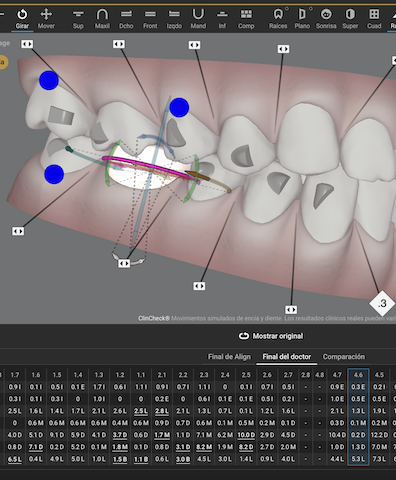
Task: Select tooth 4.6 column header
Action: [358, 375]
